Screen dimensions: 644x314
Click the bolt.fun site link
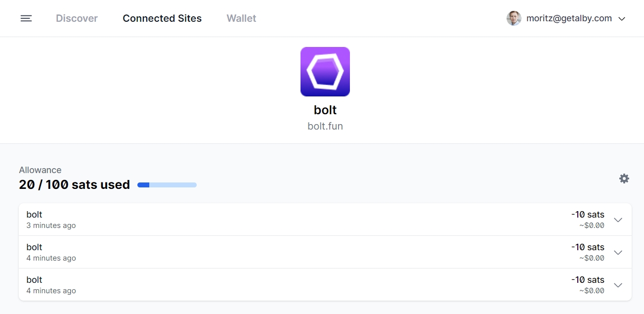tap(325, 126)
